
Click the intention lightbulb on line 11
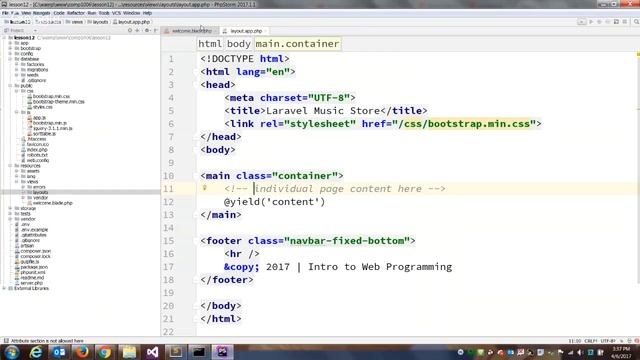pyautogui.click(x=204, y=188)
